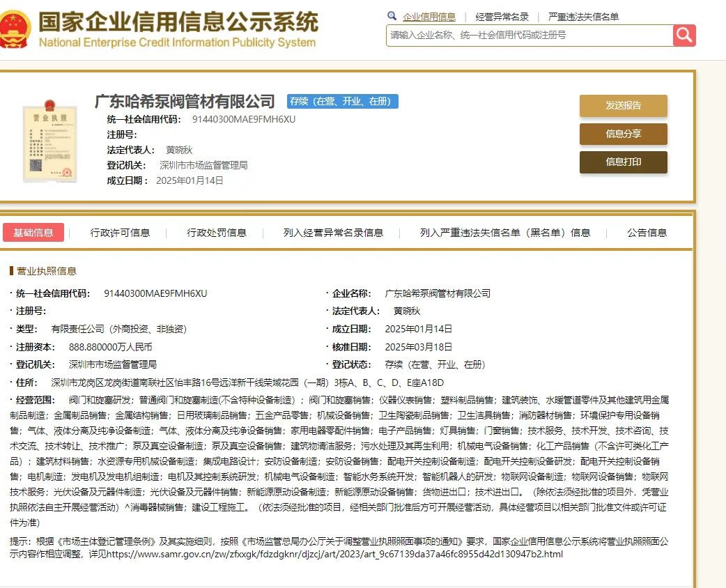Click header establishment date 2025年01月14日
The height and width of the screenshot is (588, 726).
[x=190, y=180]
